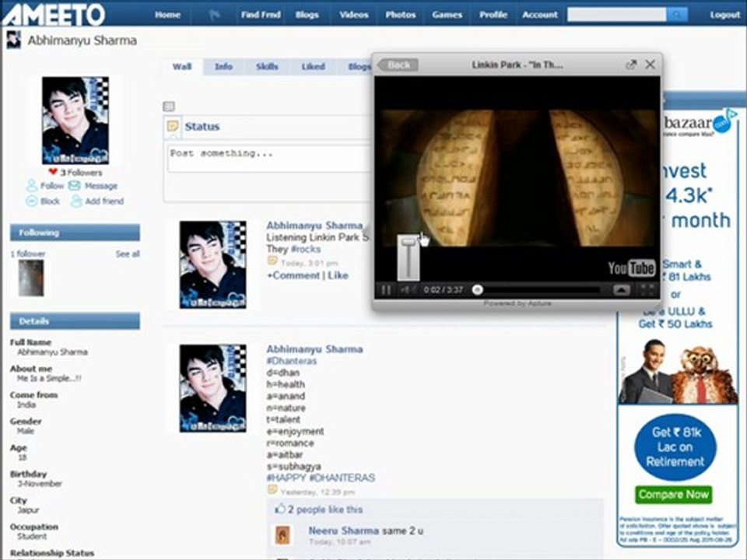This screenshot has width=747, height=560.
Task: Close the Linkin Park video popup
Action: pyautogui.click(x=650, y=65)
